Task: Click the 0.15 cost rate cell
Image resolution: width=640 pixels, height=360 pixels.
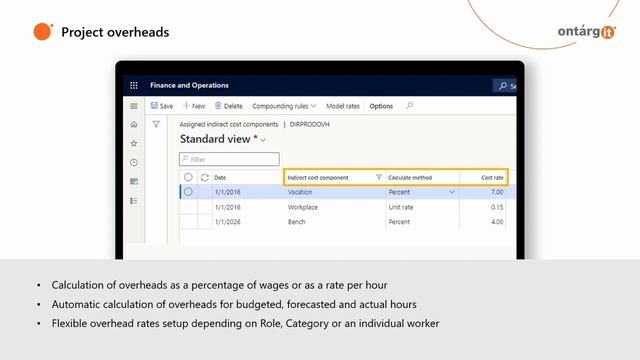Action: pyautogui.click(x=497, y=207)
